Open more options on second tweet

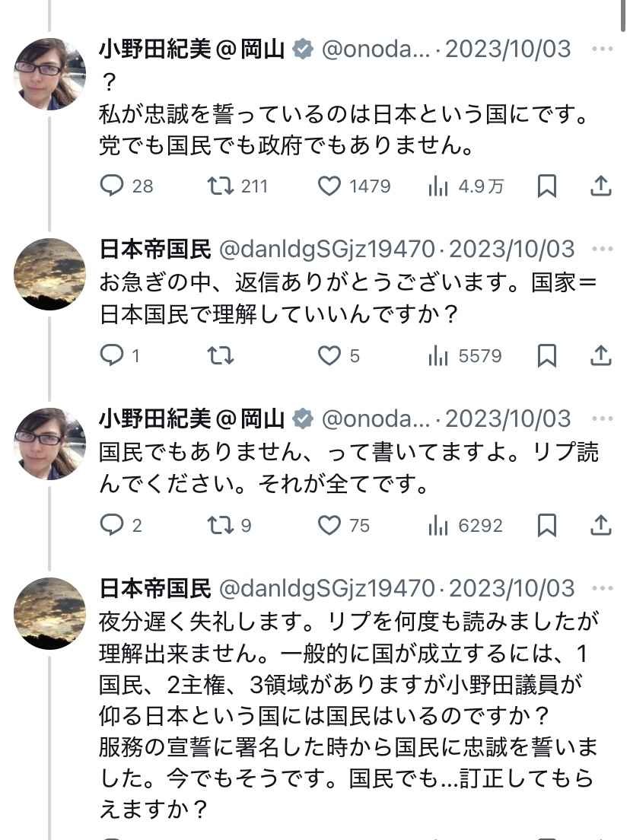pyautogui.click(x=602, y=249)
